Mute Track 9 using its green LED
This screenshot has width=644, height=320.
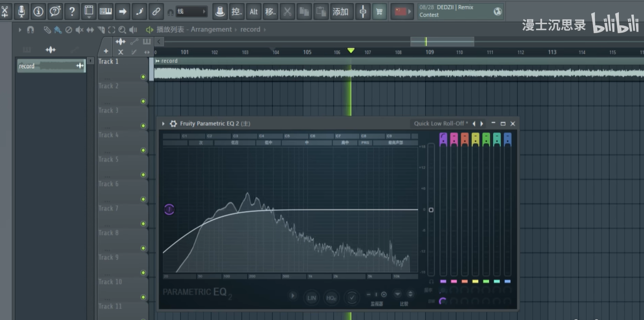pos(143,272)
